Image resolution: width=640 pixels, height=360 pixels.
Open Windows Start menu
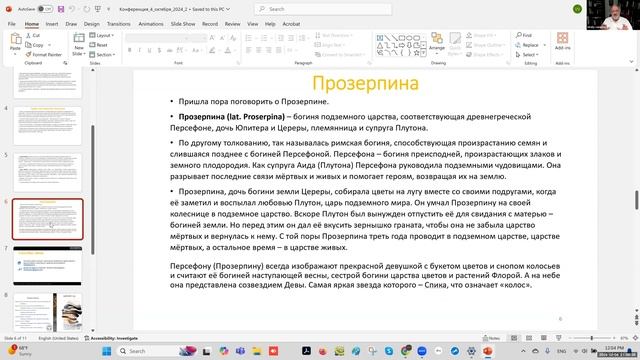point(107,351)
